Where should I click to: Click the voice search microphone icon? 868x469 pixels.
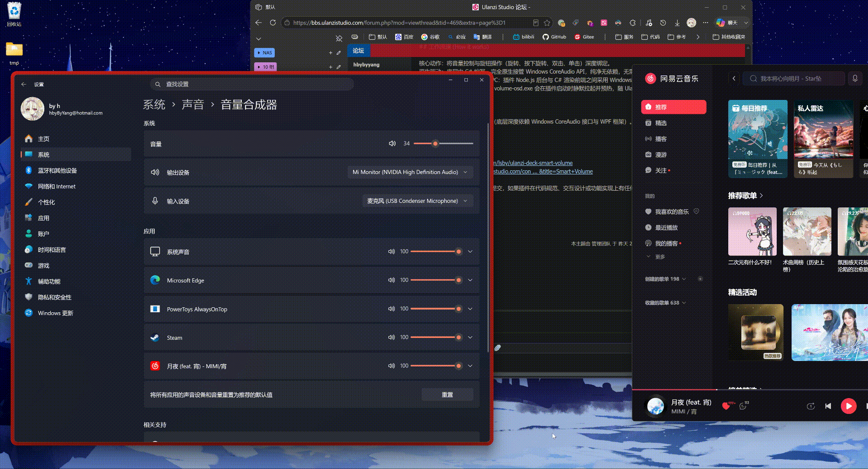(x=855, y=79)
